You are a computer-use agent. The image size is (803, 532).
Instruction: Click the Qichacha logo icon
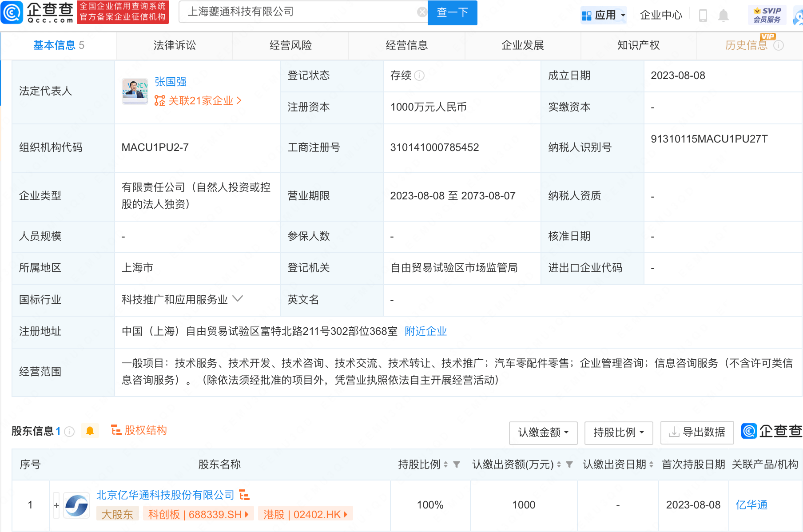[12, 12]
